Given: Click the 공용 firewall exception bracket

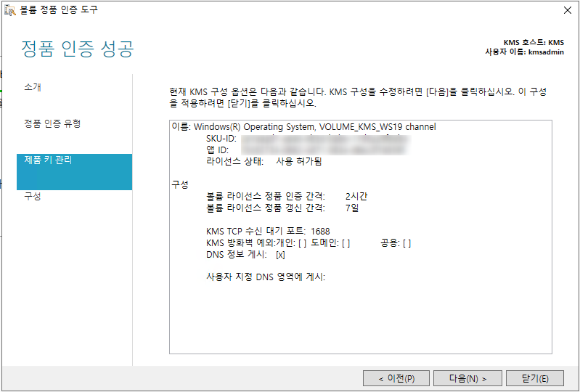Looking at the screenshot, I should 407,243.
